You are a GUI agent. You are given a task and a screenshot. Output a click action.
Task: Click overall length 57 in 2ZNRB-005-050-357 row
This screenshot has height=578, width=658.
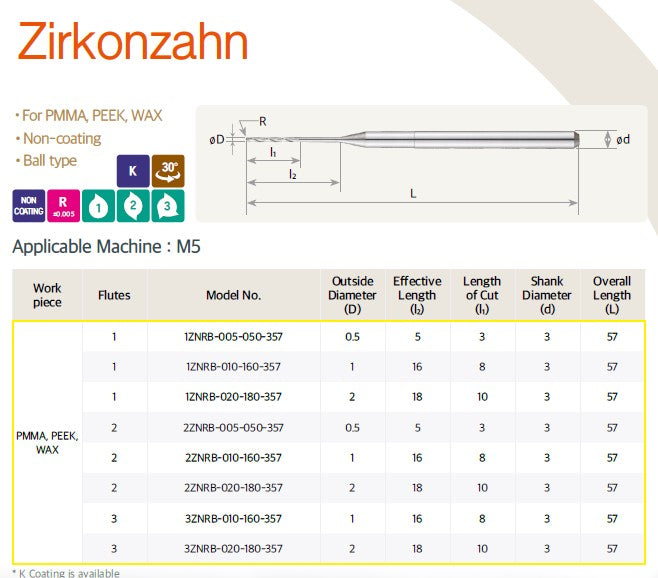point(612,428)
